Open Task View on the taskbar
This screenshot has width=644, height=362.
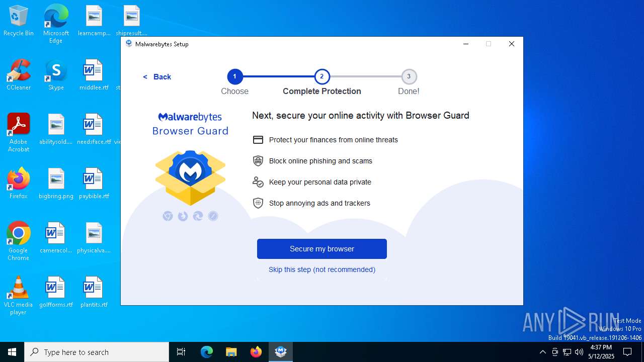coord(181,352)
